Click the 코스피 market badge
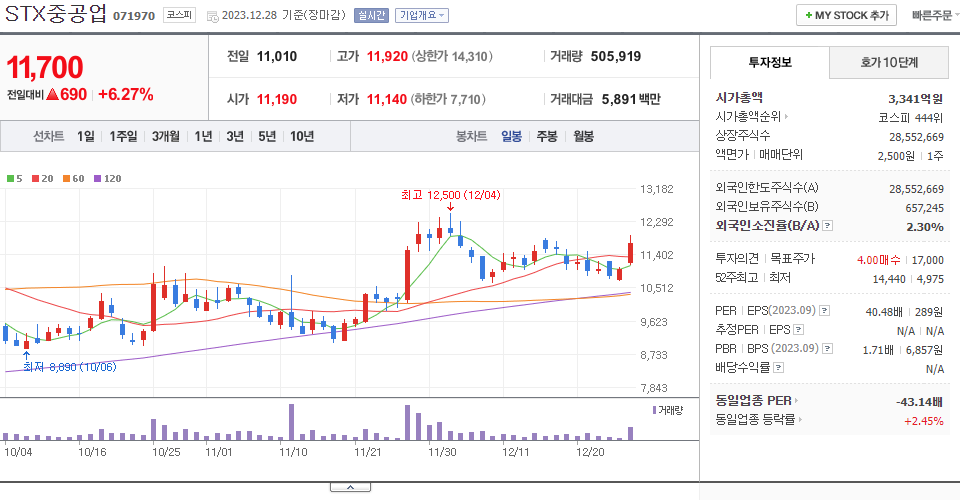 point(179,15)
